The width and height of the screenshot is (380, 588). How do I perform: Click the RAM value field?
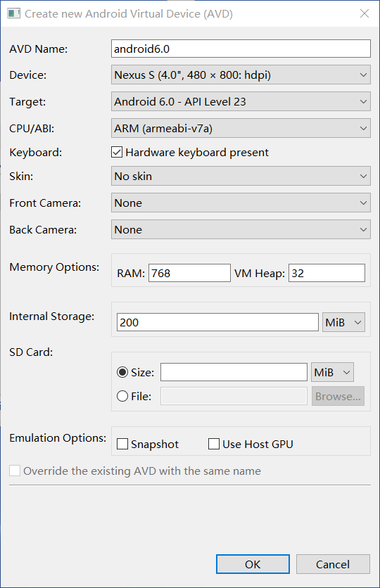pos(189,273)
